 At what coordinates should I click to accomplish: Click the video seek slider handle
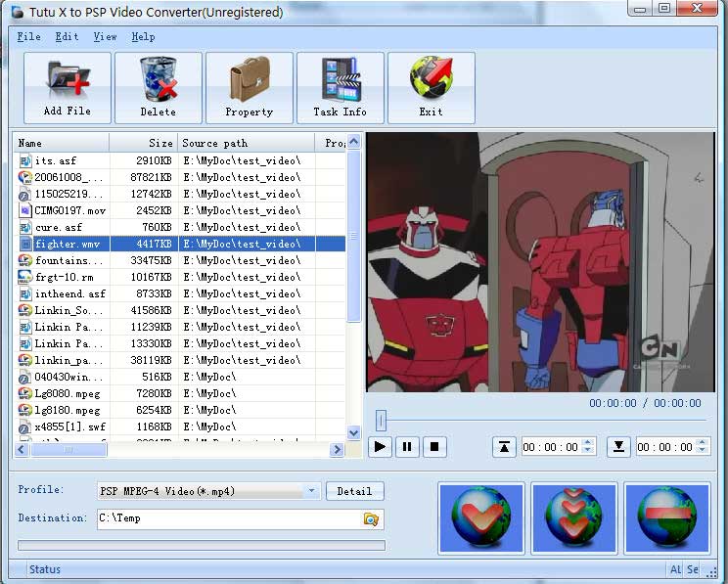pyautogui.click(x=381, y=421)
